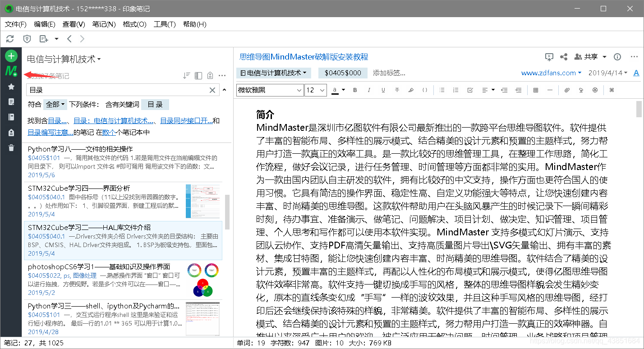
Task: Click the $0405$000 tag
Action: 343,73
